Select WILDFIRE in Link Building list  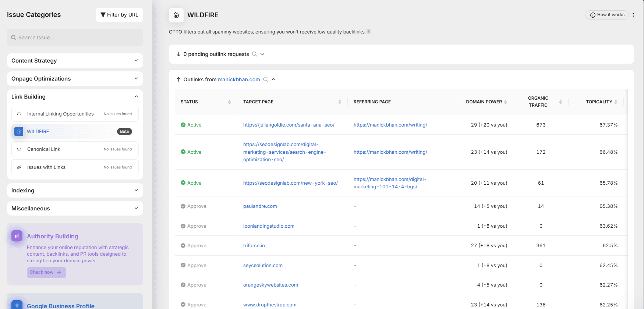tap(38, 132)
